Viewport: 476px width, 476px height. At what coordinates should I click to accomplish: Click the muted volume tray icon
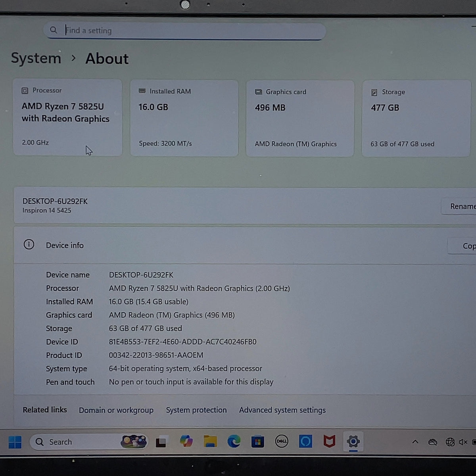click(463, 442)
